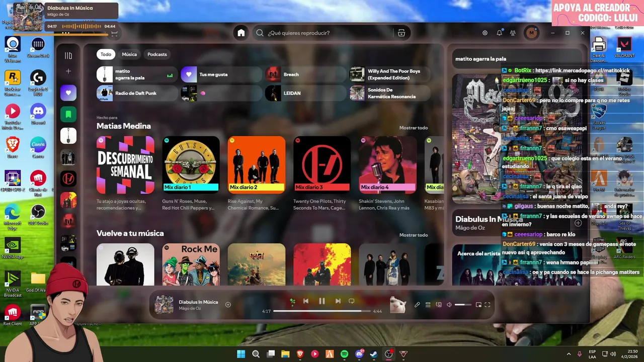Open Windows taskbar search icon
Viewport: 644px width, 362px height.
click(x=256, y=354)
